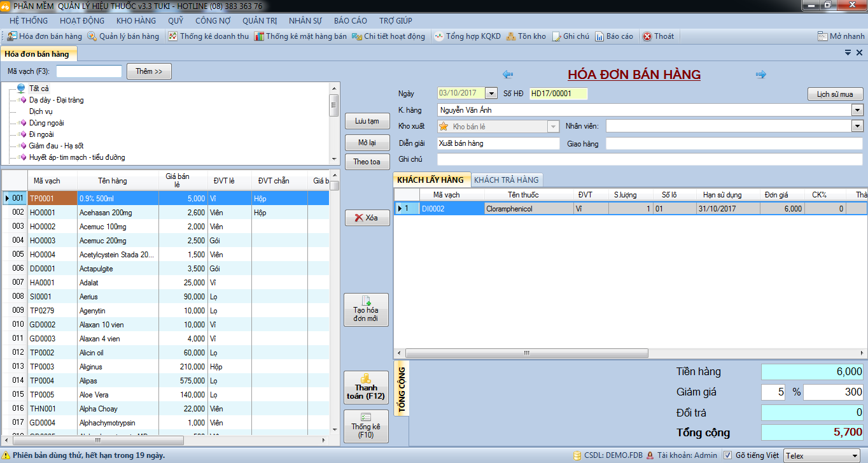Image resolution: width=868 pixels, height=463 pixels.
Task: Click the Số HĐ HD17/00001 field
Action: (x=559, y=94)
